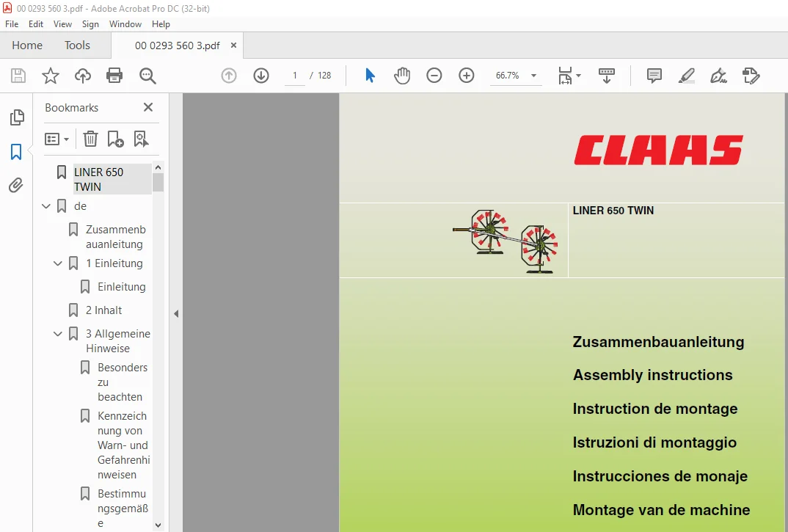Click the stamp/send for review icon
Image resolution: width=788 pixels, height=532 pixels.
pyautogui.click(x=751, y=76)
